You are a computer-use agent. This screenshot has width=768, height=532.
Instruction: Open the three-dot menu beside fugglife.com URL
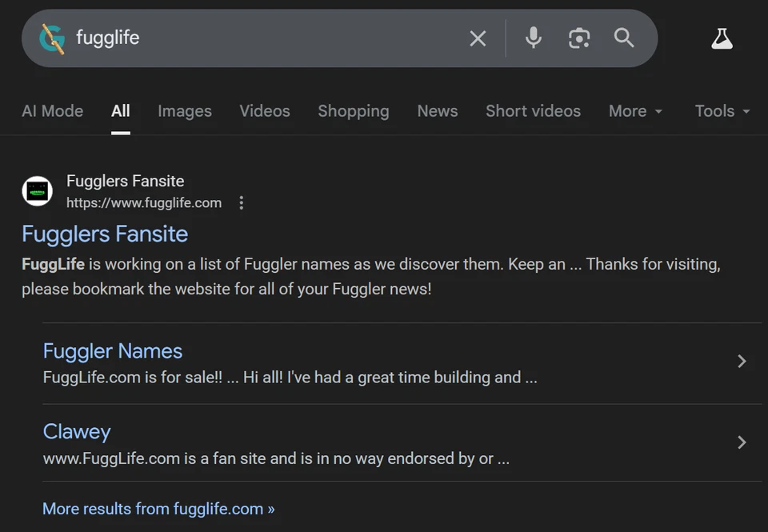(x=242, y=203)
